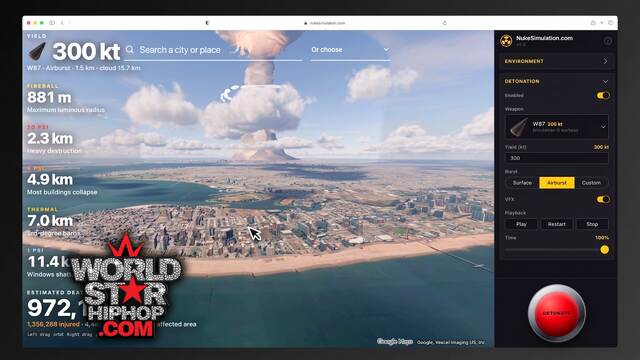Screen dimensions: 640x360
Task: Toggle the VFX switch
Action: (x=603, y=199)
